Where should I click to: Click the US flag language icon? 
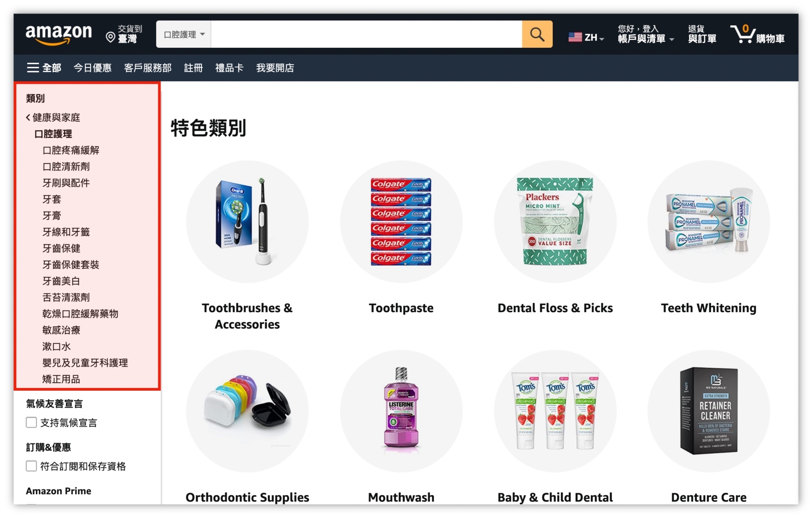tap(575, 37)
